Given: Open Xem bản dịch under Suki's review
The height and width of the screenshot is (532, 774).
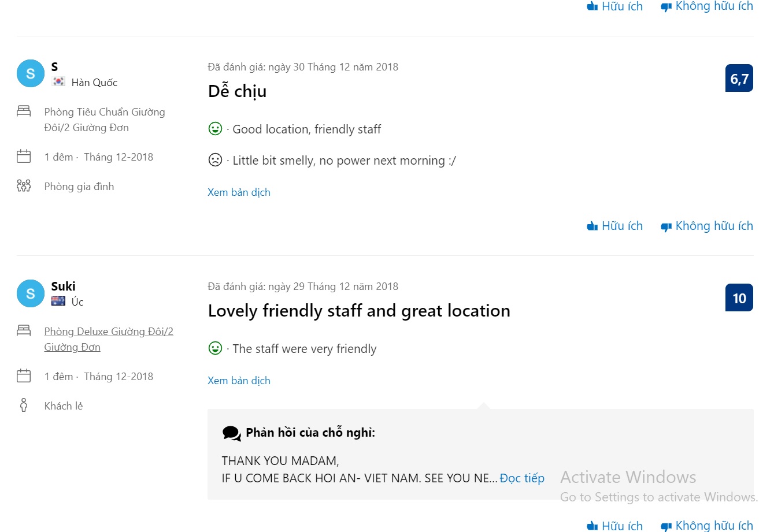Looking at the screenshot, I should click(x=239, y=381).
